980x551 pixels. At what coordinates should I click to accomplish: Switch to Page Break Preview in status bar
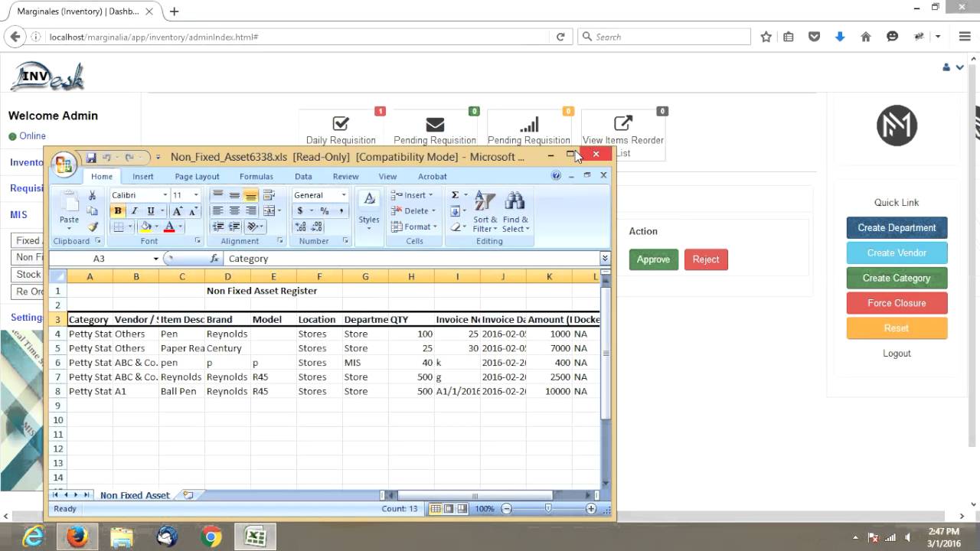[x=462, y=509]
